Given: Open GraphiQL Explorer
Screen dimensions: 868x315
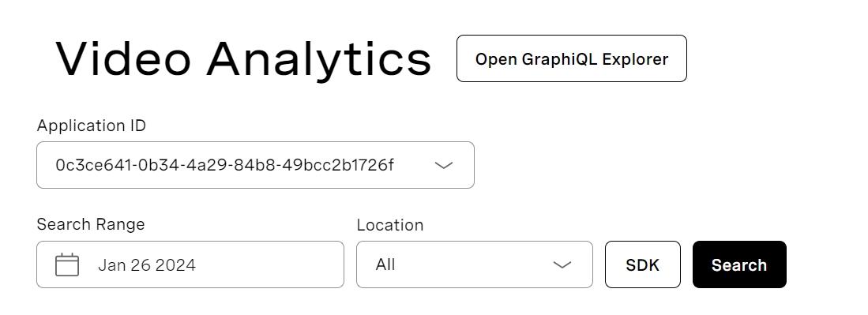Looking at the screenshot, I should tap(571, 58).
